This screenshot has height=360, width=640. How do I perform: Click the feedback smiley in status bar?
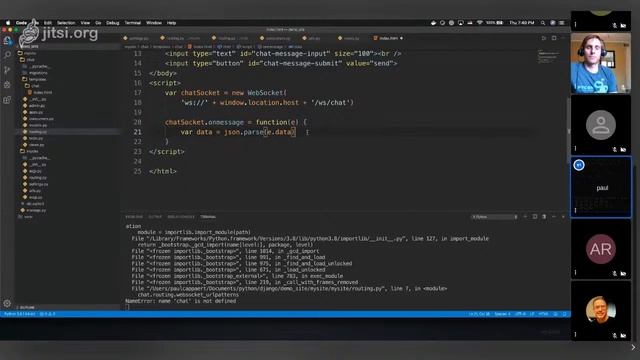556,314
